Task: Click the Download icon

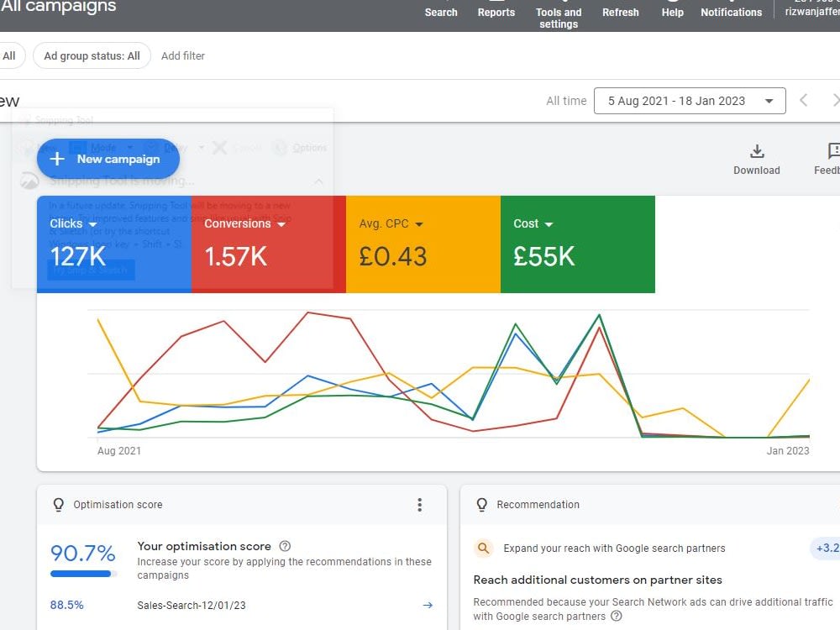Action: coord(757,151)
